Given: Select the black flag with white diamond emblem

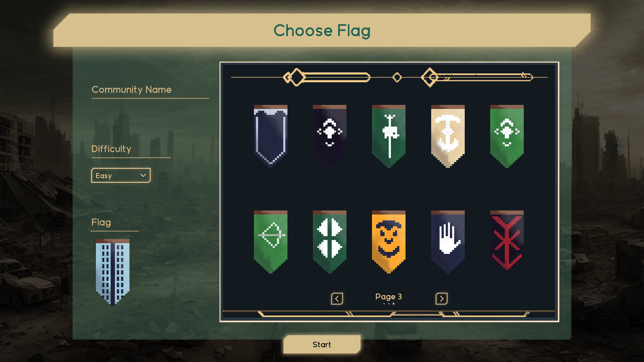Looking at the screenshot, I should 330,136.
